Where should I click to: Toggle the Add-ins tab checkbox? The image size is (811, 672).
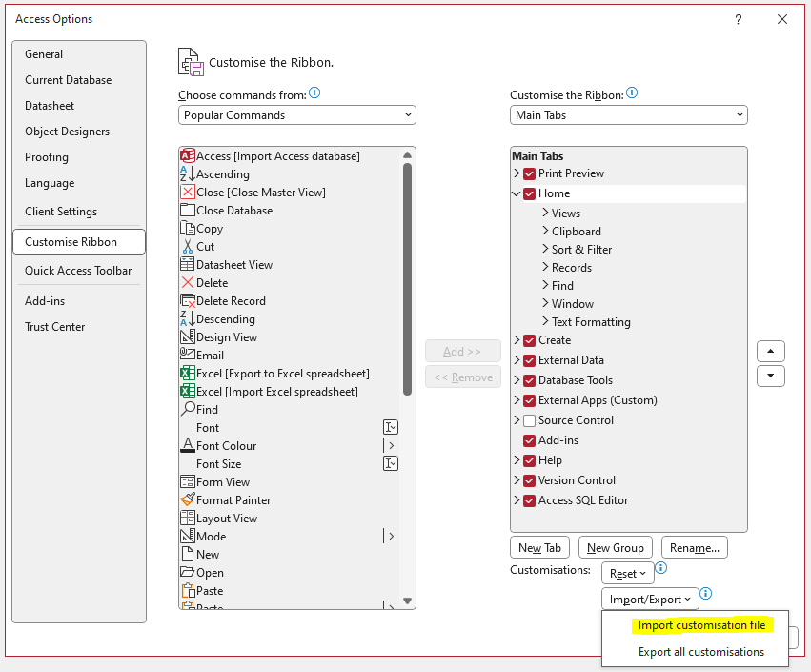(529, 440)
